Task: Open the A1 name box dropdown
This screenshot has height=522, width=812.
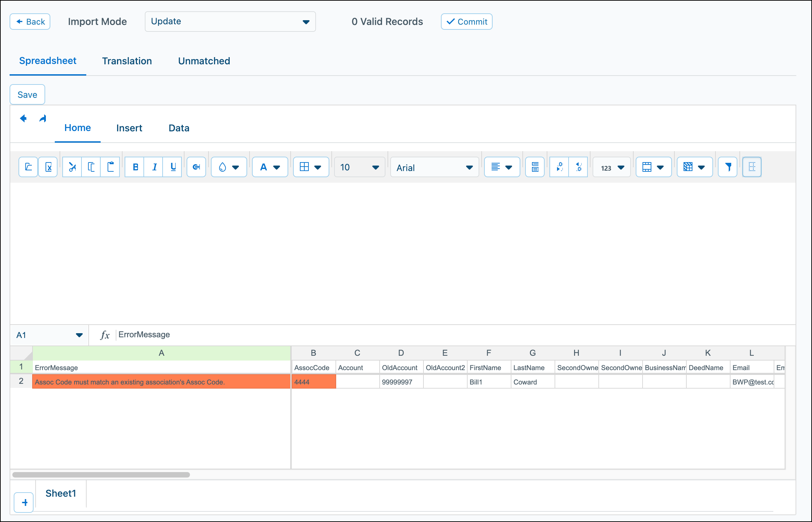Action: 79,335
